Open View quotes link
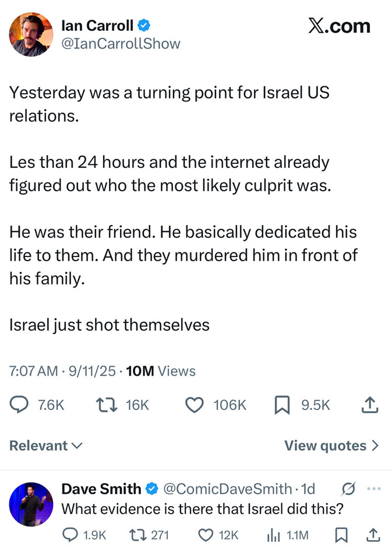Viewport: 392px width, 554px height. pyautogui.click(x=331, y=446)
